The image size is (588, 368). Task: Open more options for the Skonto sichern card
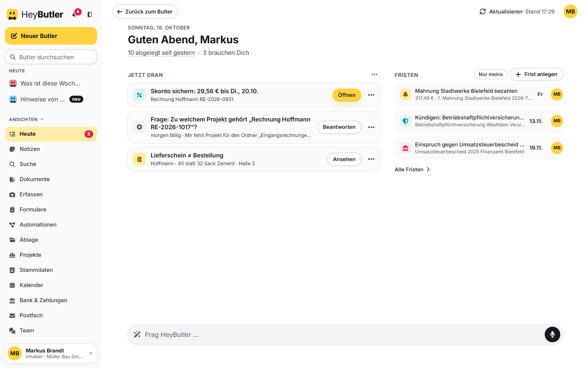(x=371, y=95)
